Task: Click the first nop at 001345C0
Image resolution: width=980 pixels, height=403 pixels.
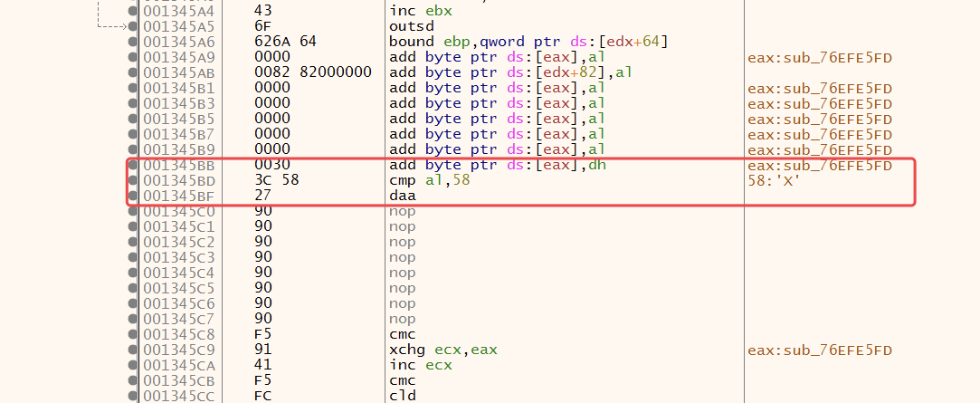Action: click(401, 211)
